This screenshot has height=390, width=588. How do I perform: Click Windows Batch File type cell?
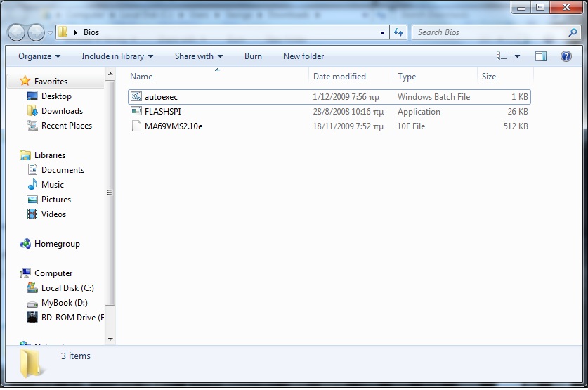point(433,97)
